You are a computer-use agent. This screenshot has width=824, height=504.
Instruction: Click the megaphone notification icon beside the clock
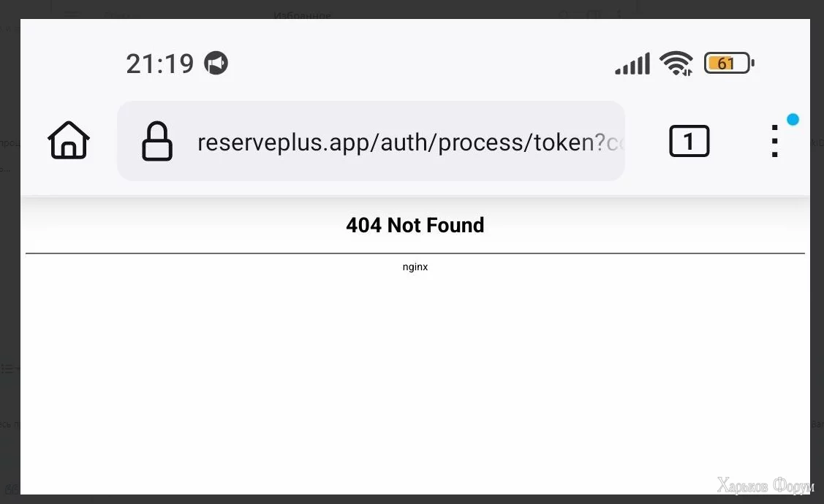[216, 63]
